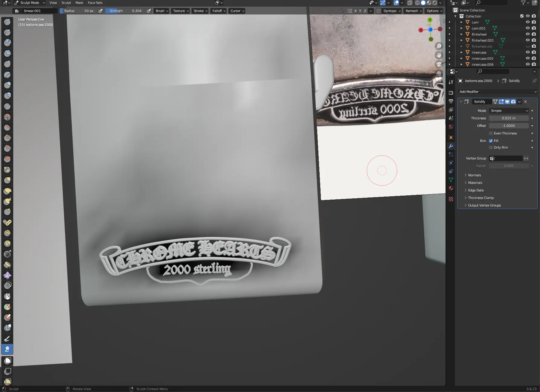This screenshot has height=392, width=540.
Task: Click the Thickness value field
Action: point(509,118)
